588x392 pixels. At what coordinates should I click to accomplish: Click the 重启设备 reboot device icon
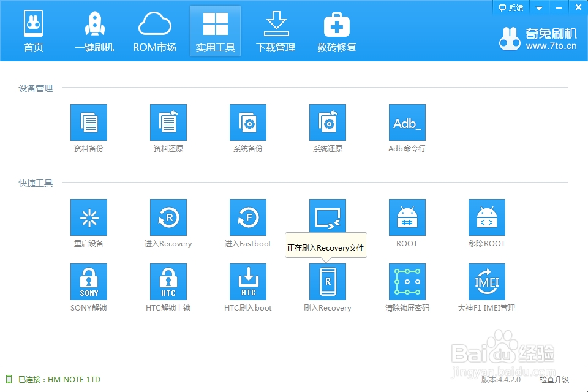(89, 217)
